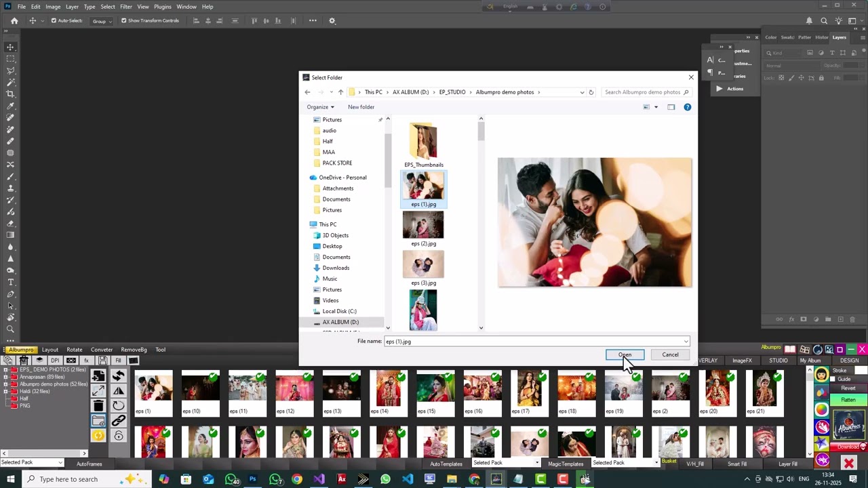Toggle the Auto-Select checkbox

click(x=54, y=21)
